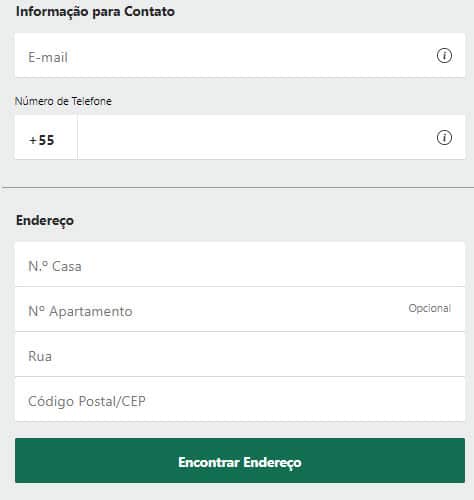Click the phone number input box

click(x=271, y=137)
